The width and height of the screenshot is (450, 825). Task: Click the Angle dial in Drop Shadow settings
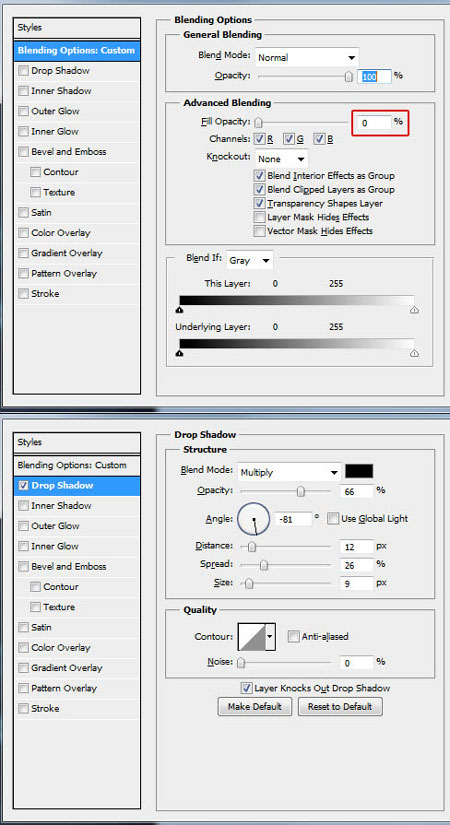254,519
